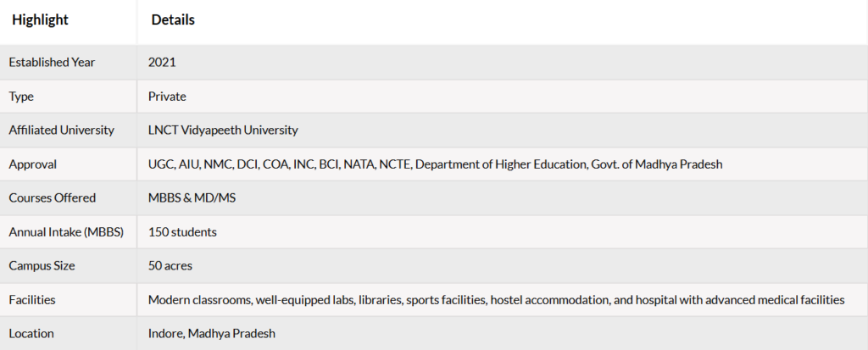868x350 pixels.
Task: Click the Indore, Madhya Pradesh value
Action: coord(212,334)
